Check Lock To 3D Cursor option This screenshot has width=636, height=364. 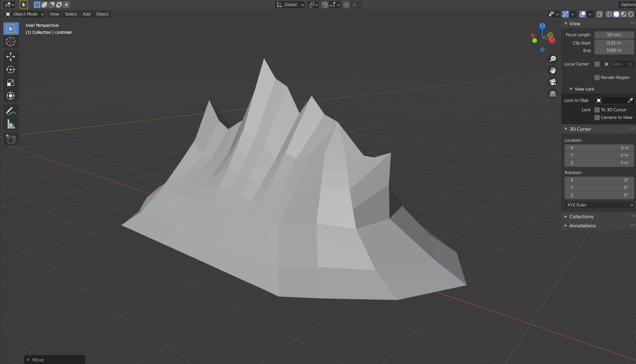click(597, 110)
